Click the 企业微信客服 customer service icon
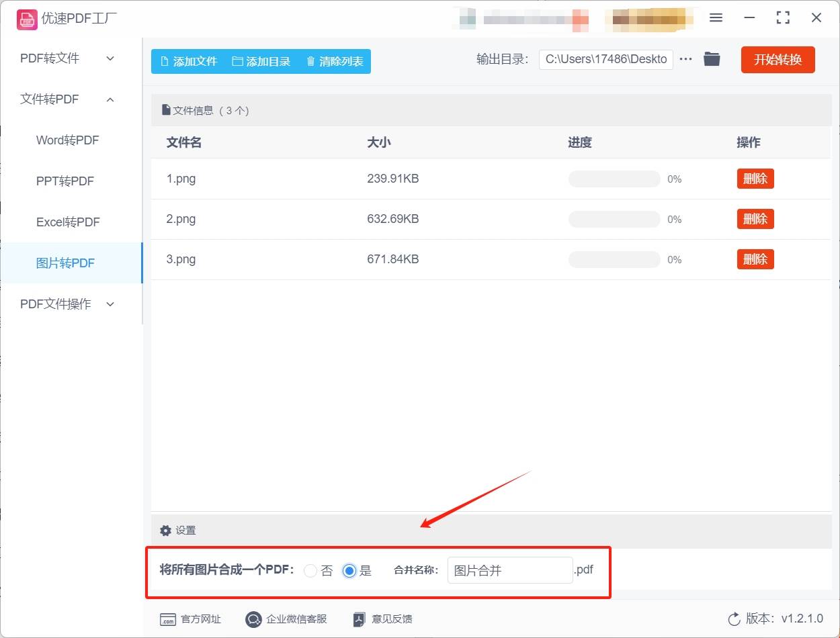Viewport: 840px width, 638px height. click(253, 619)
